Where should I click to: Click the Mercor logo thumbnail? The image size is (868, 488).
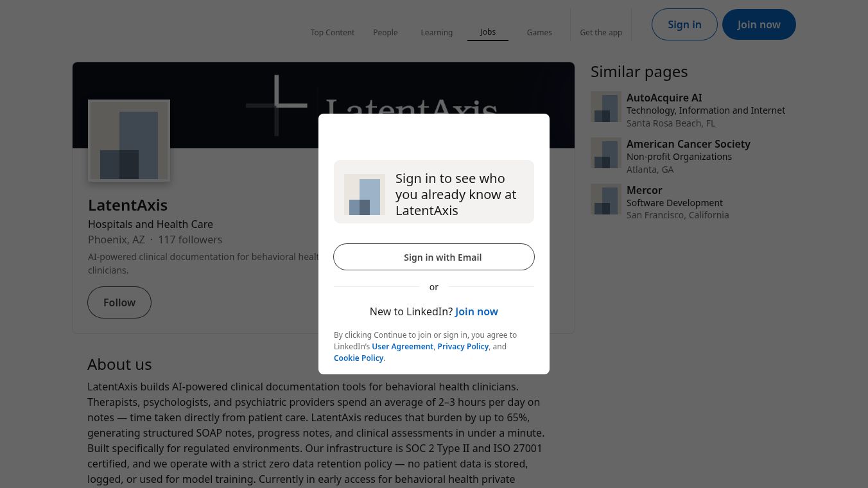coord(606,199)
